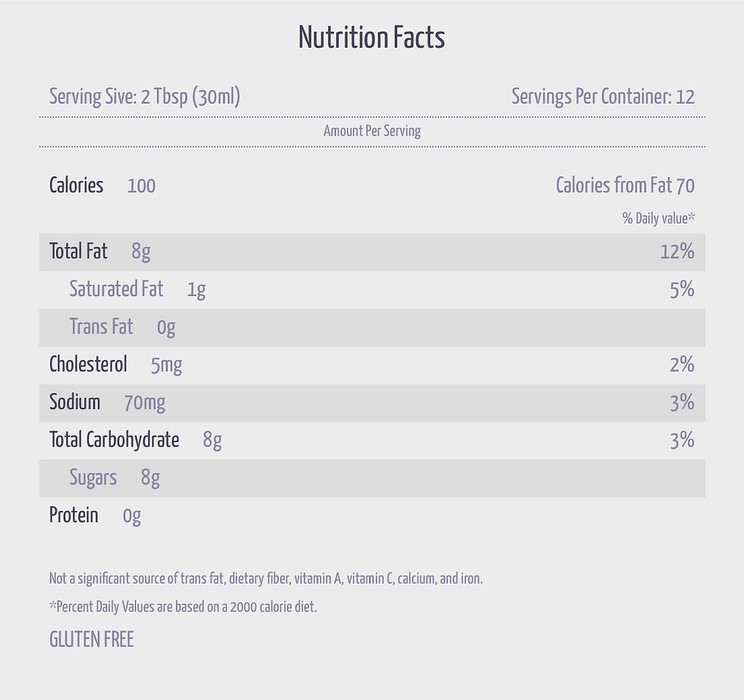744x700 pixels.
Task: Click the Nutrition Facts heading
Action: coord(371,37)
